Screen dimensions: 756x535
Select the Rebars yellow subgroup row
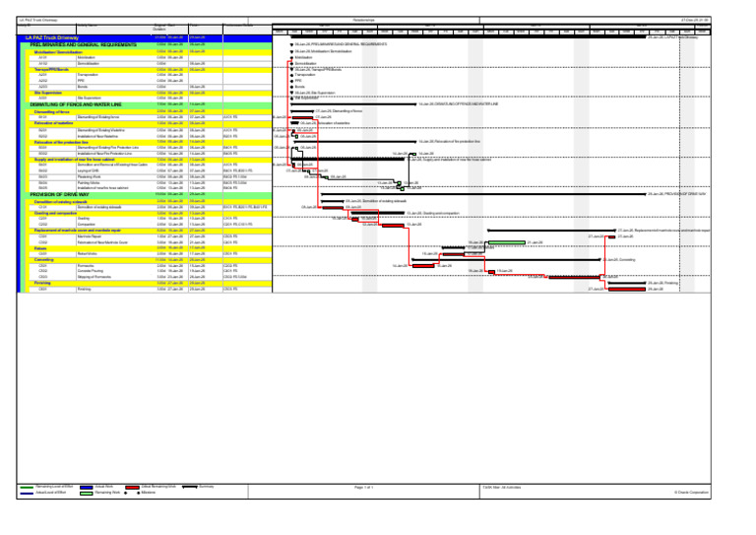(150, 248)
